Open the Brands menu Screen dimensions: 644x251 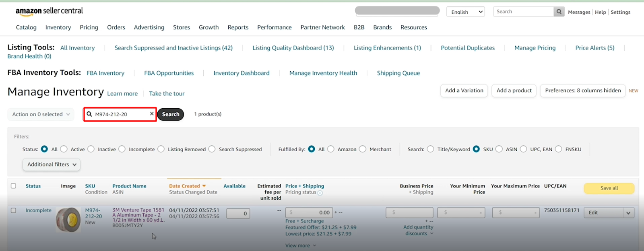[x=382, y=27]
